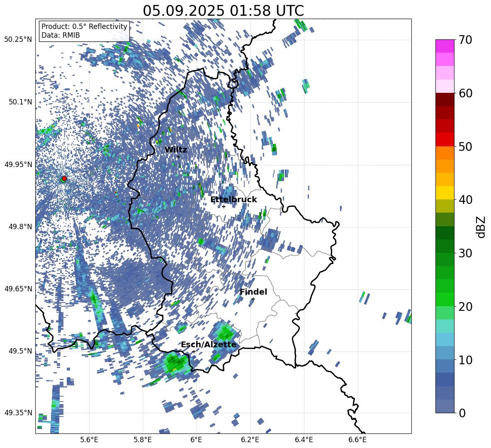Screen dimensions: 491x448
Task: Click the Findel location cross marker
Action: 253,299
